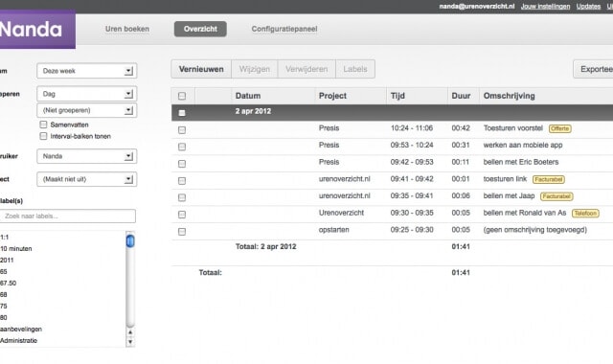The width and height of the screenshot is (613, 364).
Task: Click the Exporteer button
Action: click(x=593, y=69)
